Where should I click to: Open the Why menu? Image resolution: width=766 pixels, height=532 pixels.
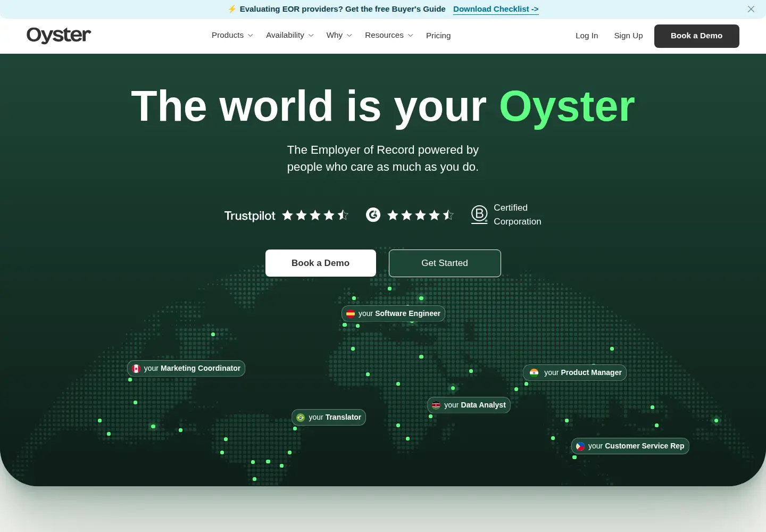click(x=339, y=35)
